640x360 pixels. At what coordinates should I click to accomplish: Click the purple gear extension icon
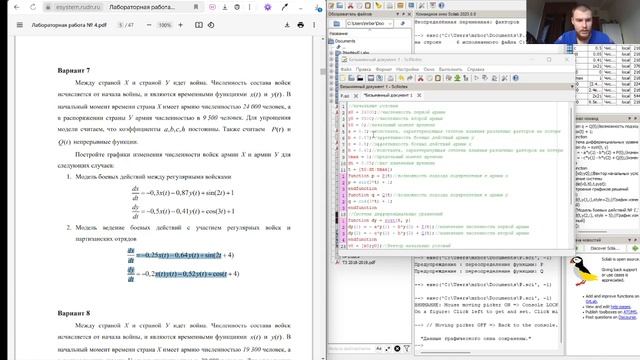pyautogui.click(x=268, y=7)
